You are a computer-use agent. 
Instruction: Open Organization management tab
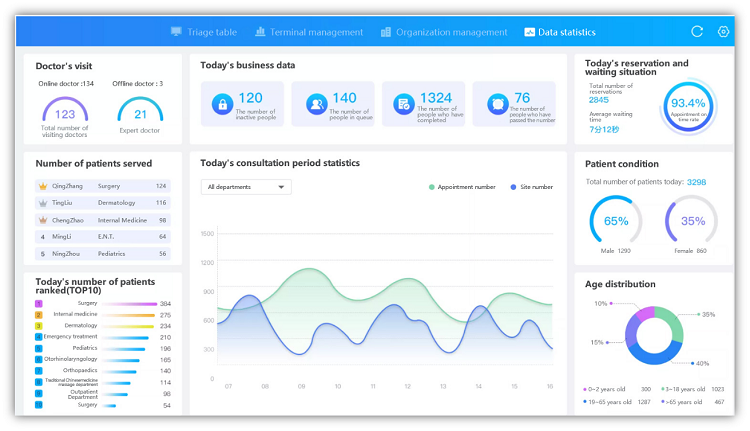pos(444,32)
